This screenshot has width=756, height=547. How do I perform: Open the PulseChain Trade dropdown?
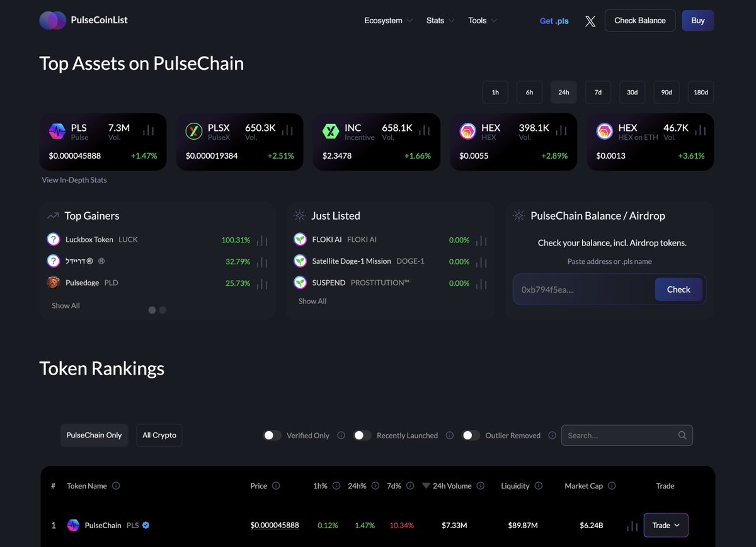click(666, 526)
